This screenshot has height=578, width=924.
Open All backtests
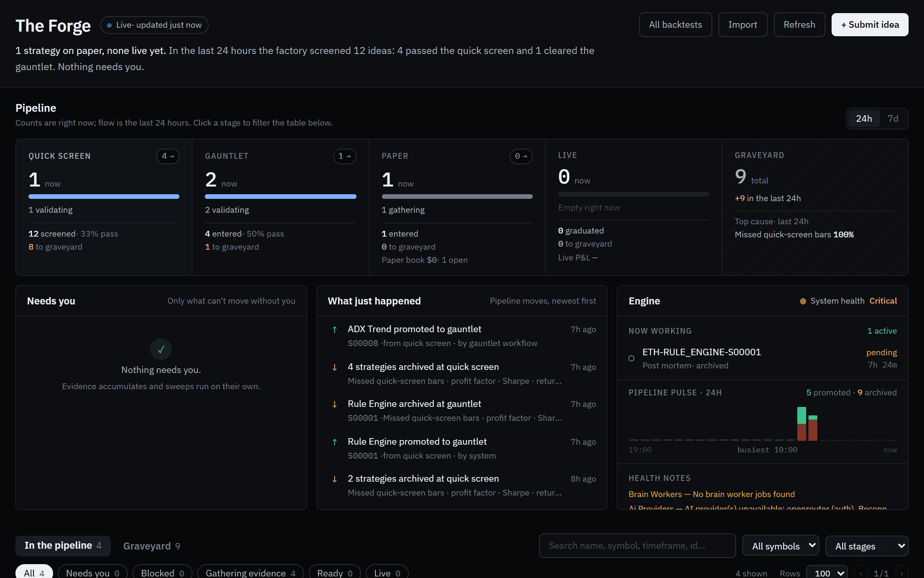pos(675,25)
